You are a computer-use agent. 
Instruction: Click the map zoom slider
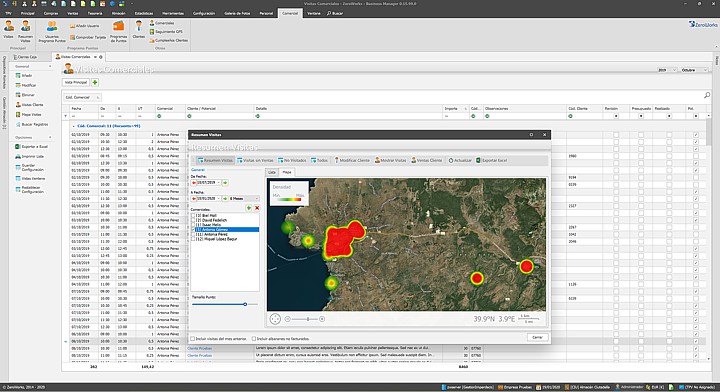304,319
